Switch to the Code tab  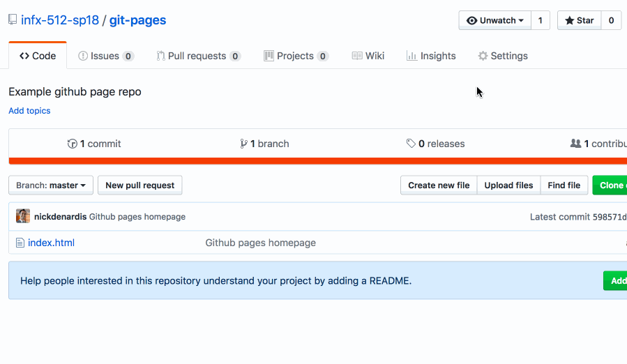click(38, 56)
